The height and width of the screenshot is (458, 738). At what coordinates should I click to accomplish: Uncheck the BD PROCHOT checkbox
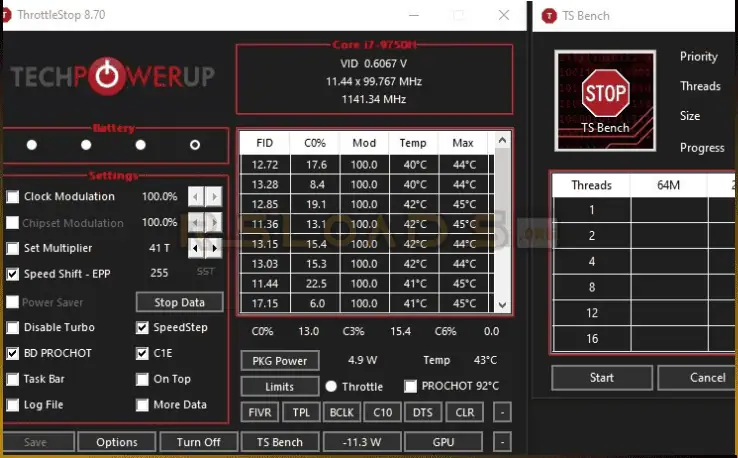tap(13, 353)
